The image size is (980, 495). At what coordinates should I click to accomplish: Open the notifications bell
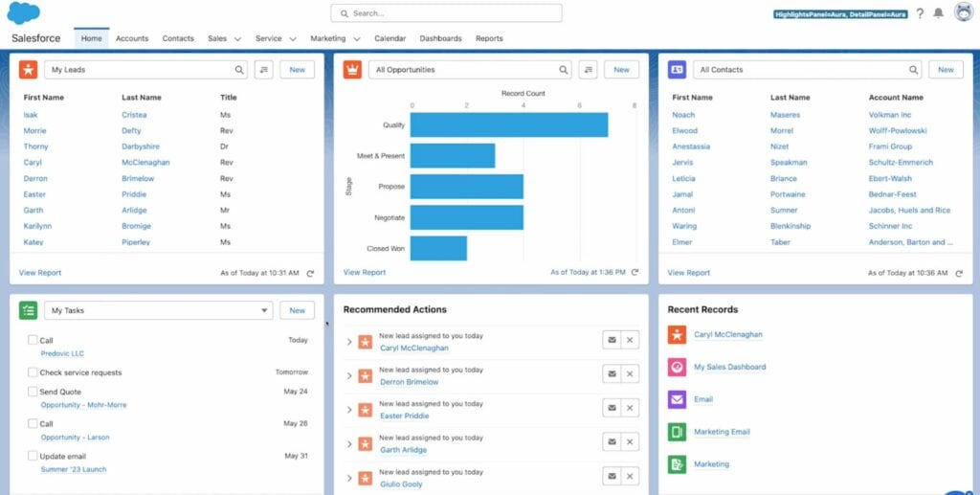[938, 13]
